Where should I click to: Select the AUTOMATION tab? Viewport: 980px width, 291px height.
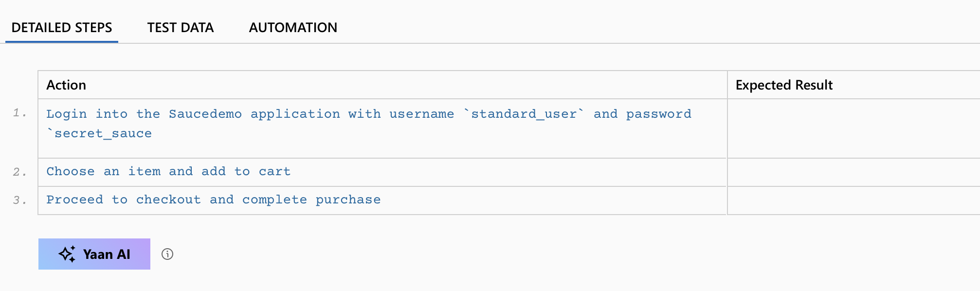click(293, 28)
